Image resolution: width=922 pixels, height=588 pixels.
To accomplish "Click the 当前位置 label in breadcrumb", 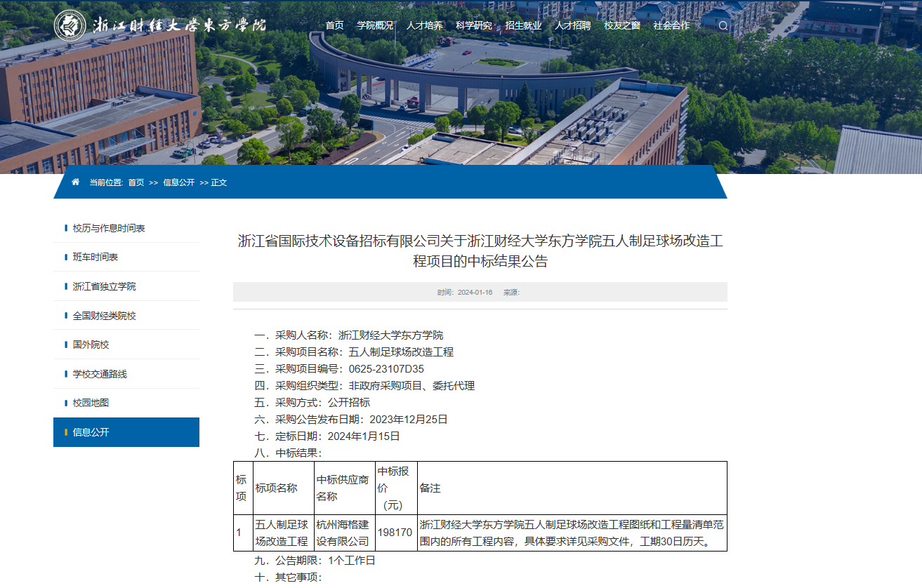I will (x=106, y=182).
